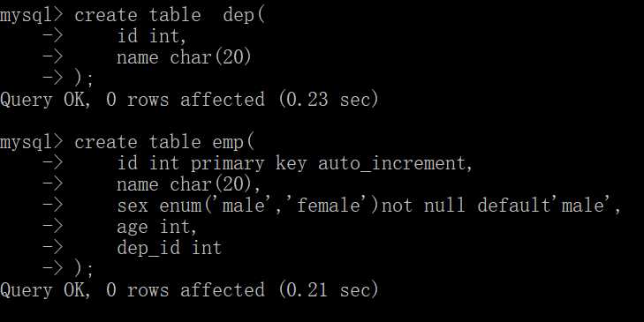Click the 'auto_increment' keyword
The height and width of the screenshot is (322, 644).
(x=392, y=164)
